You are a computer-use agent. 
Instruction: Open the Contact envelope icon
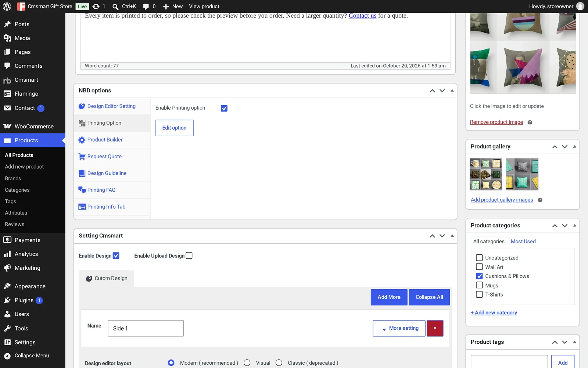coord(7,108)
